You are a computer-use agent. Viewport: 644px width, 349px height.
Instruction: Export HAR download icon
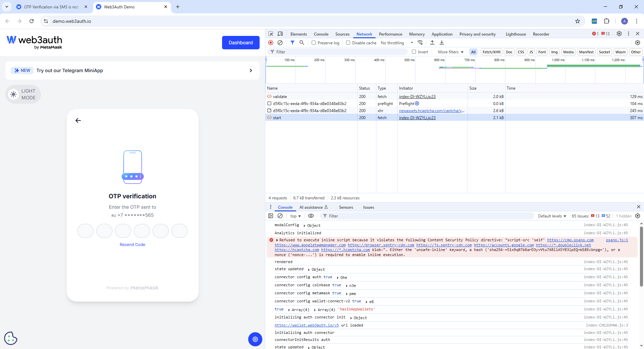point(442,43)
